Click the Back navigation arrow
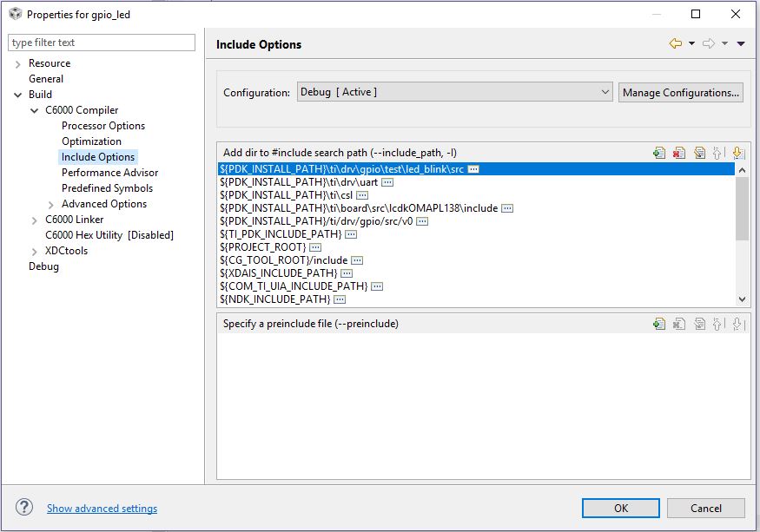 coord(675,44)
